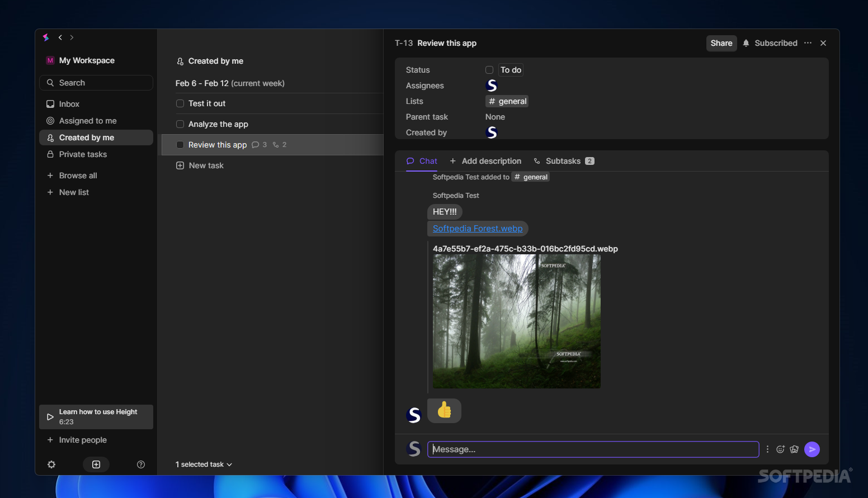Open the Subtasks tab
This screenshot has height=498, width=868.
pyautogui.click(x=564, y=161)
